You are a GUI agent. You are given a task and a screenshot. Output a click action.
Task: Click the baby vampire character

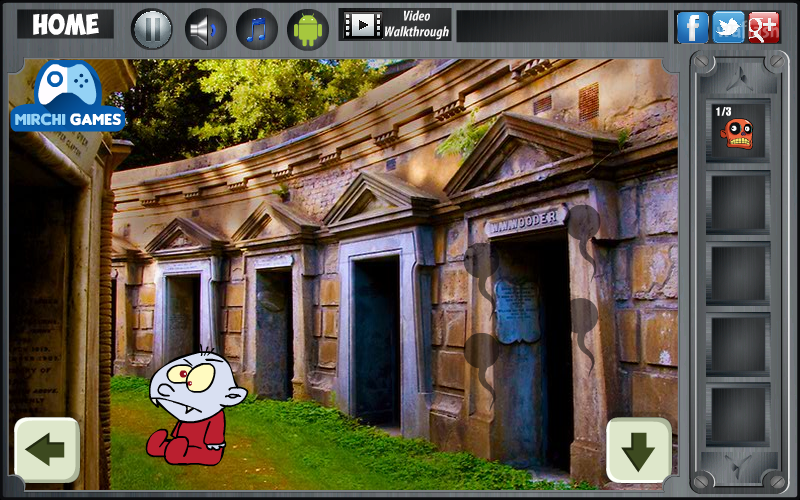coord(196,407)
